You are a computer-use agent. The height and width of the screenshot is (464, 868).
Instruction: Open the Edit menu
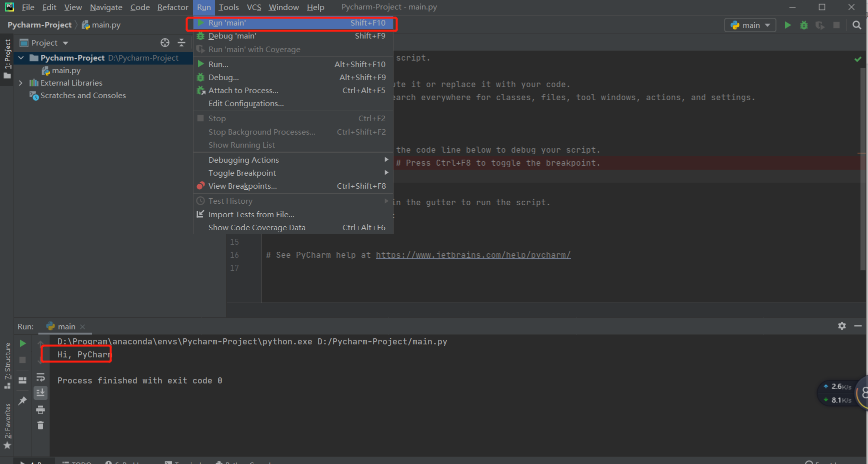pyautogui.click(x=49, y=7)
